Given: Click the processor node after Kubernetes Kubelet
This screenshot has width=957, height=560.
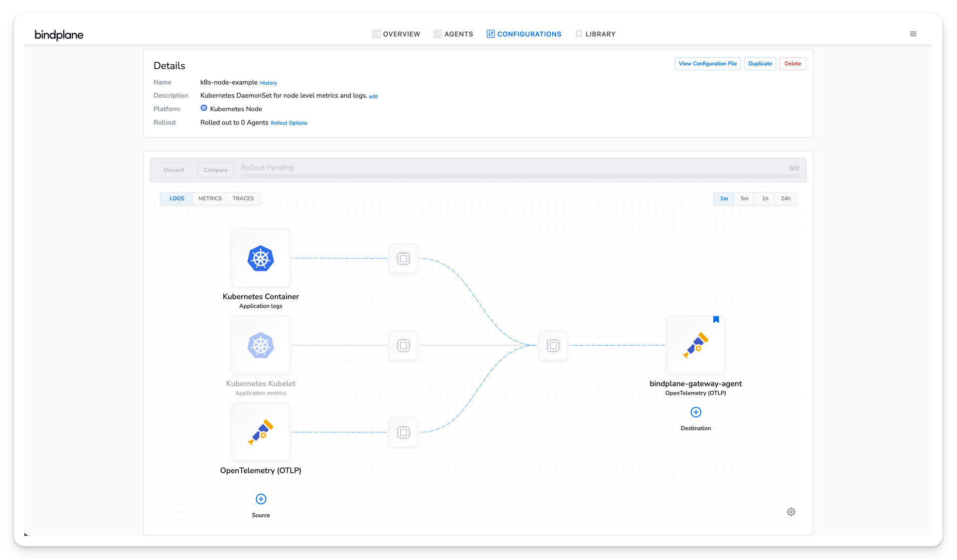Looking at the screenshot, I should coord(403,345).
